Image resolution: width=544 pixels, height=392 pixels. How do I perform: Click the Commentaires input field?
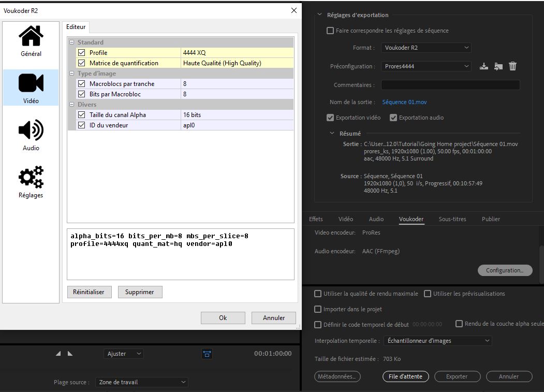(x=450, y=85)
